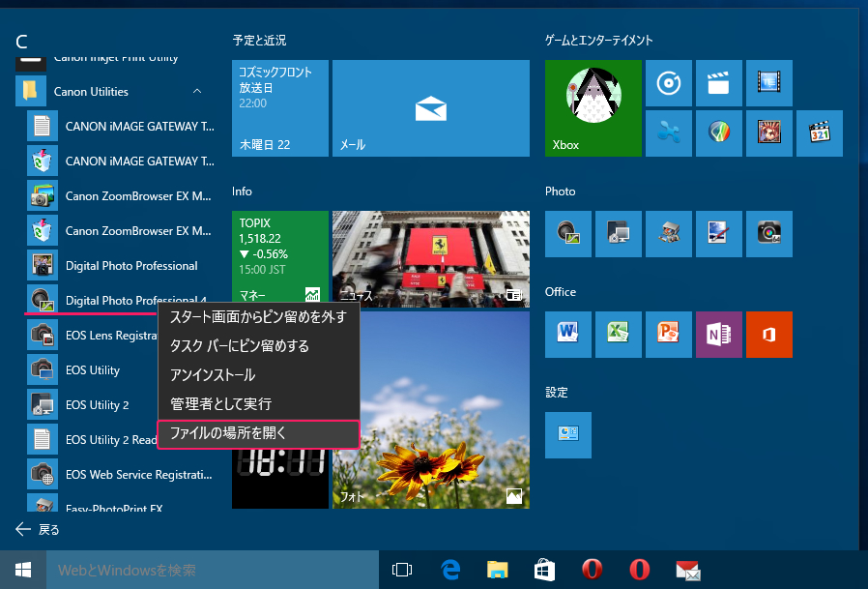The image size is (868, 589).
Task: Open the calendar tile showing 木曜日 22
Action: tap(280, 108)
